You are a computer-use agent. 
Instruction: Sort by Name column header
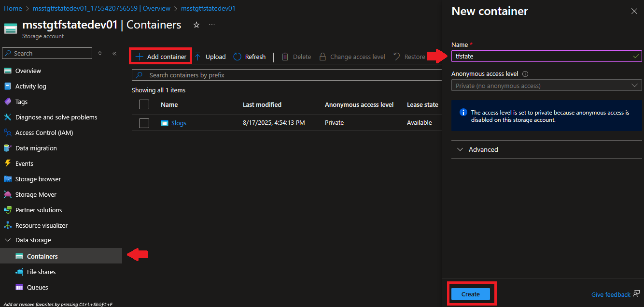(169, 104)
